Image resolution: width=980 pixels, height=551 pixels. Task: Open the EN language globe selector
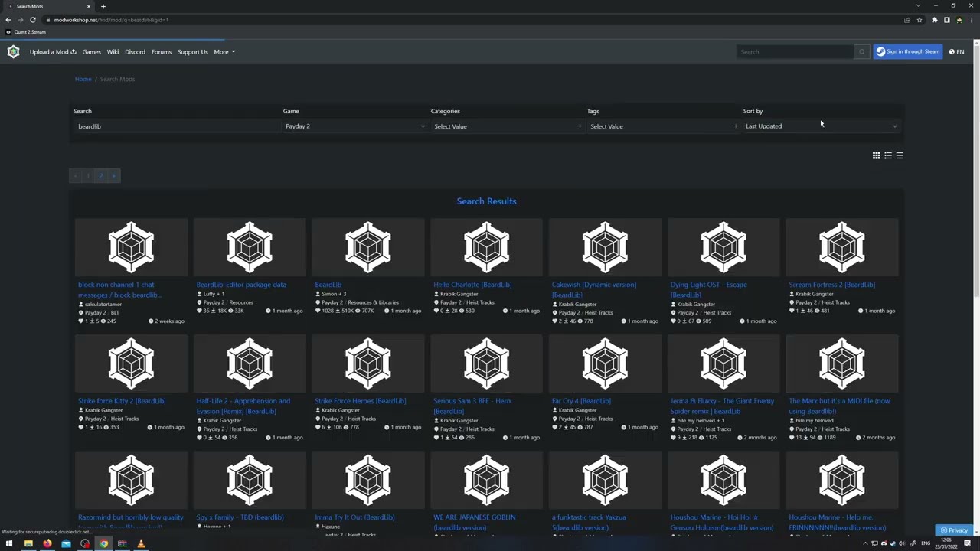click(x=956, y=51)
